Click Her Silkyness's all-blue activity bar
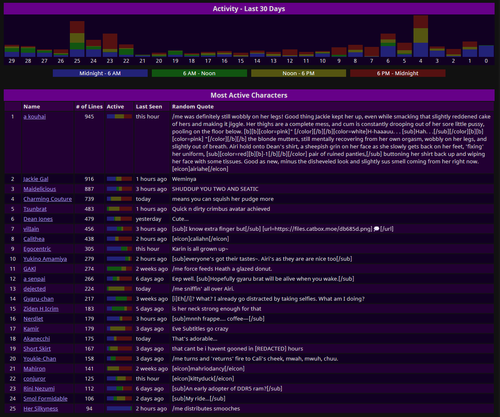500x417 pixels. [119, 409]
